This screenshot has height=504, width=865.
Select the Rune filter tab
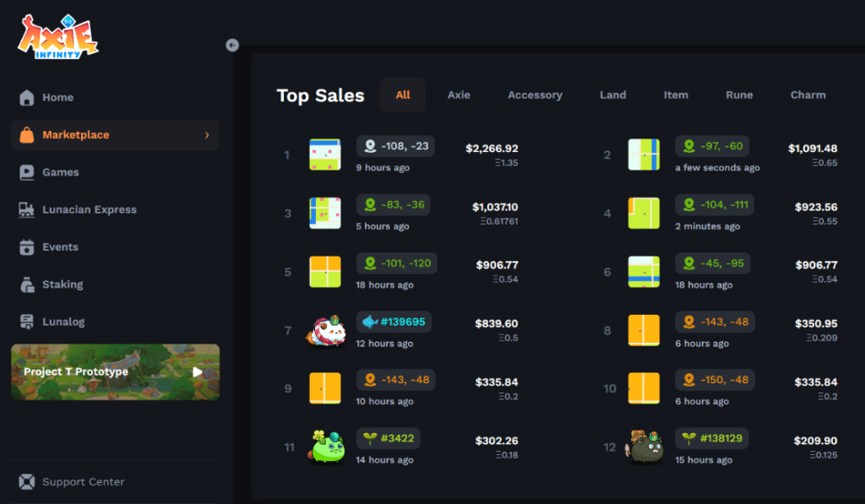(739, 95)
